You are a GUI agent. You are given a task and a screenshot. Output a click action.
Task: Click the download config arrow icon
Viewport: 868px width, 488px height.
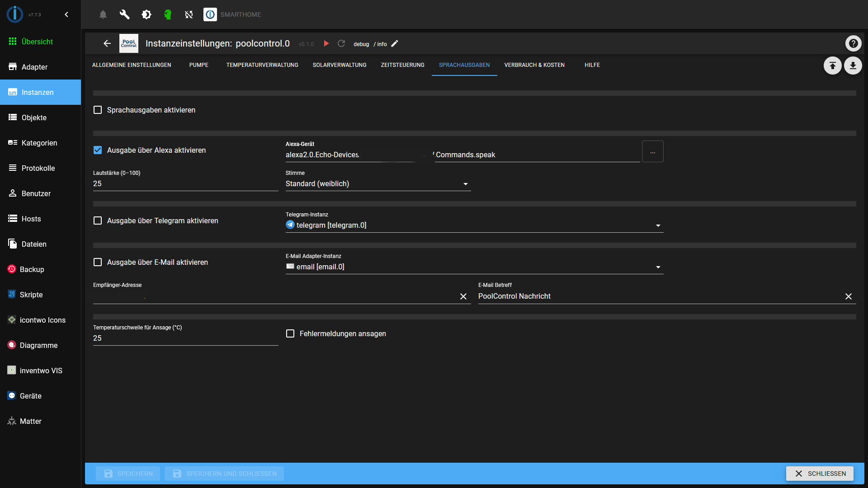click(x=853, y=66)
